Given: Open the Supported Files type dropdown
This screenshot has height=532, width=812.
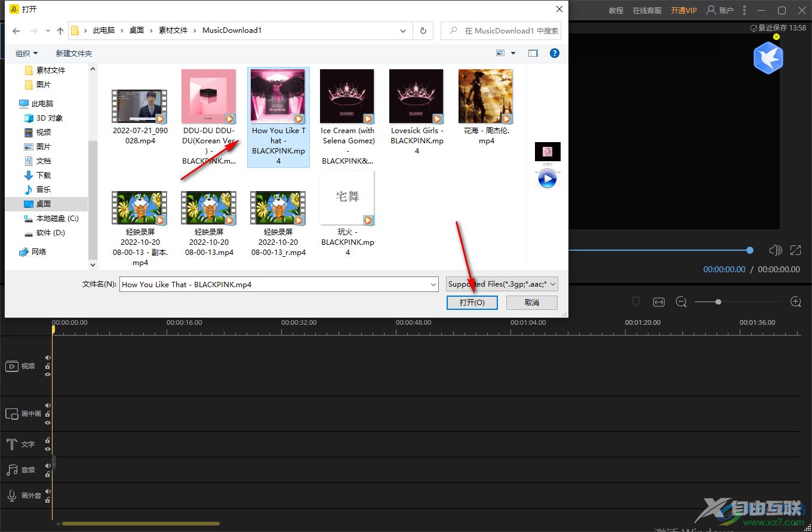Looking at the screenshot, I should coord(502,284).
